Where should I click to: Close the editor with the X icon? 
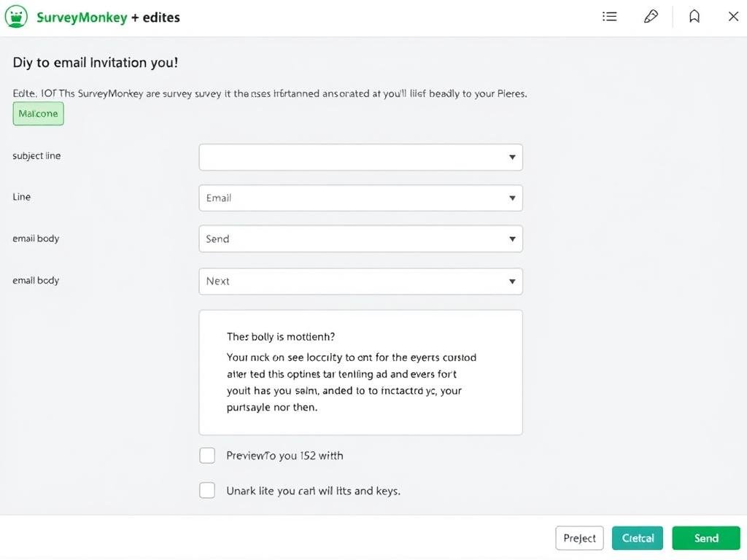(x=733, y=16)
